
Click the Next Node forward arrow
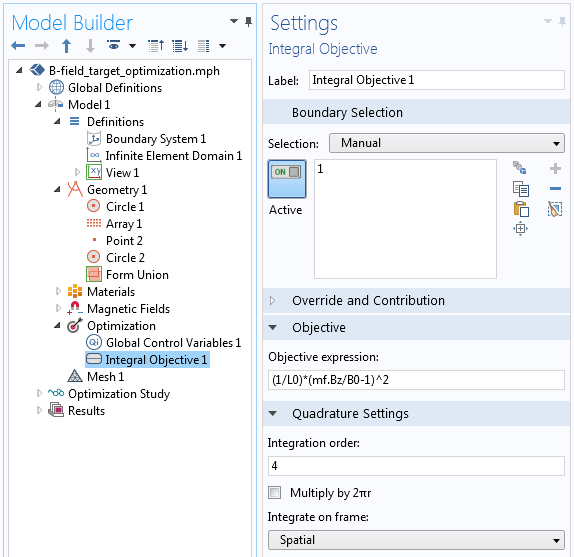41,46
